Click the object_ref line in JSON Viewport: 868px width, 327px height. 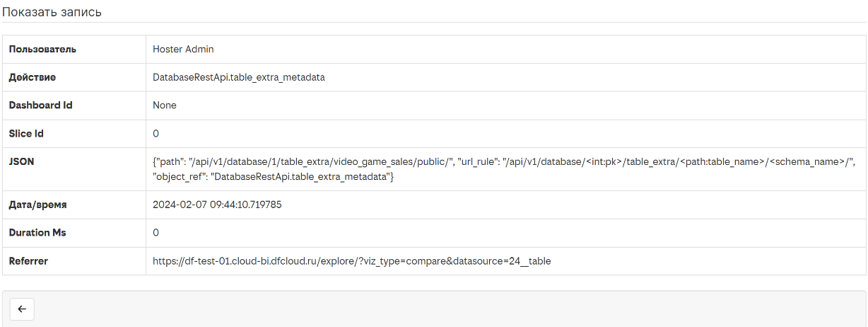[273, 176]
